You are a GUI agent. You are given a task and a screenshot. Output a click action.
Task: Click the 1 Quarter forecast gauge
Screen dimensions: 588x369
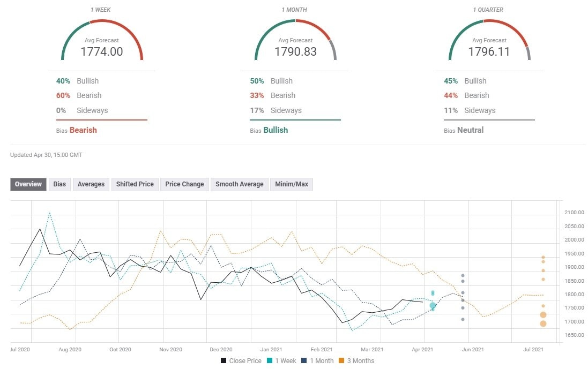488,40
